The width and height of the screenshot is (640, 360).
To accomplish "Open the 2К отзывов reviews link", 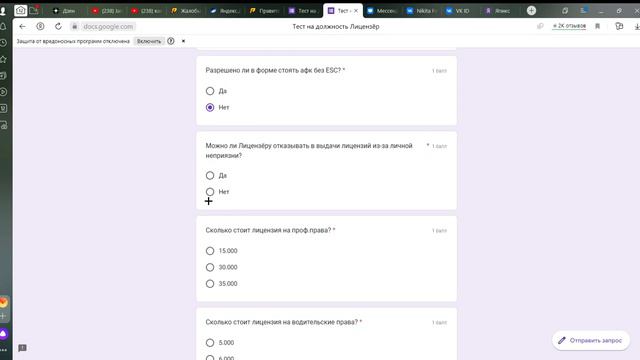I will (569, 26).
